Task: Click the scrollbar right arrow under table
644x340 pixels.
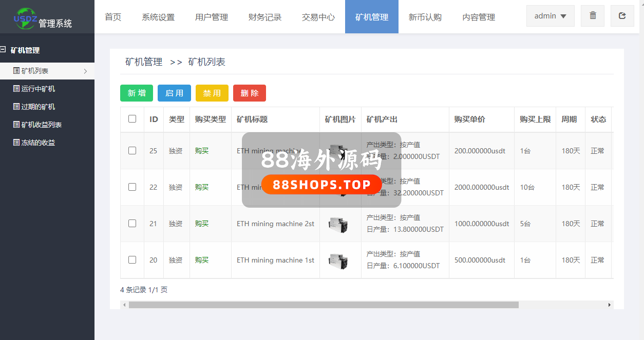Action: pos(610,305)
